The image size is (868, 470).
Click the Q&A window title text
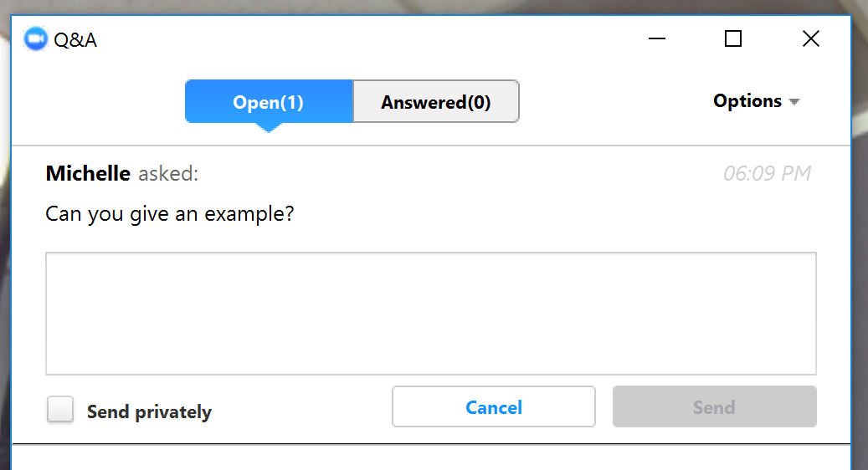pos(75,39)
